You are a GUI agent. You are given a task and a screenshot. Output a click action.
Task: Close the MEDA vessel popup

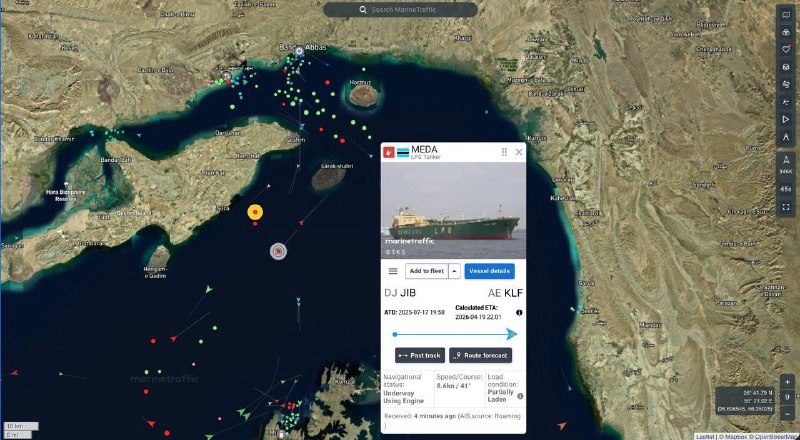point(519,152)
